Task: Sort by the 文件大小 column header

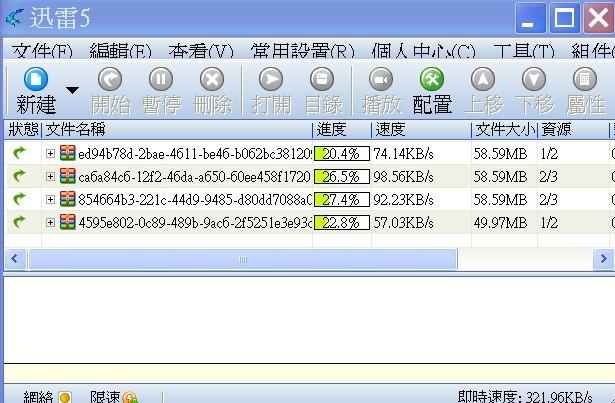Action: (x=504, y=129)
